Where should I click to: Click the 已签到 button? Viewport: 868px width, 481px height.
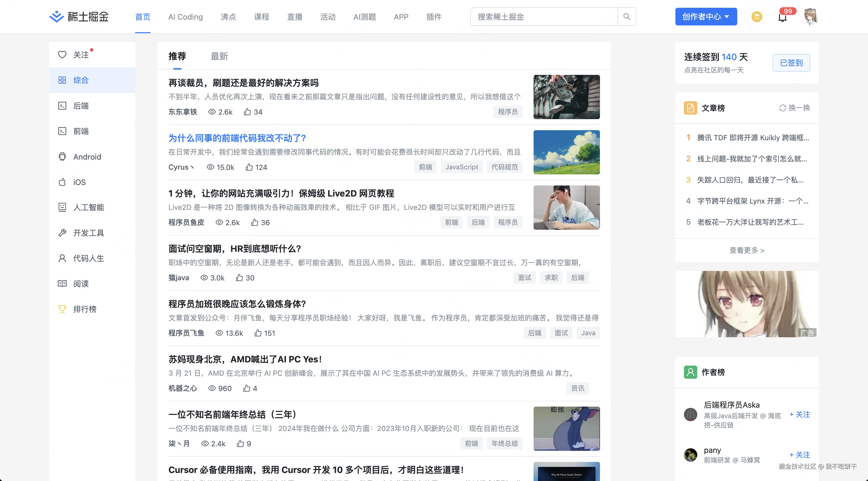pyautogui.click(x=791, y=63)
